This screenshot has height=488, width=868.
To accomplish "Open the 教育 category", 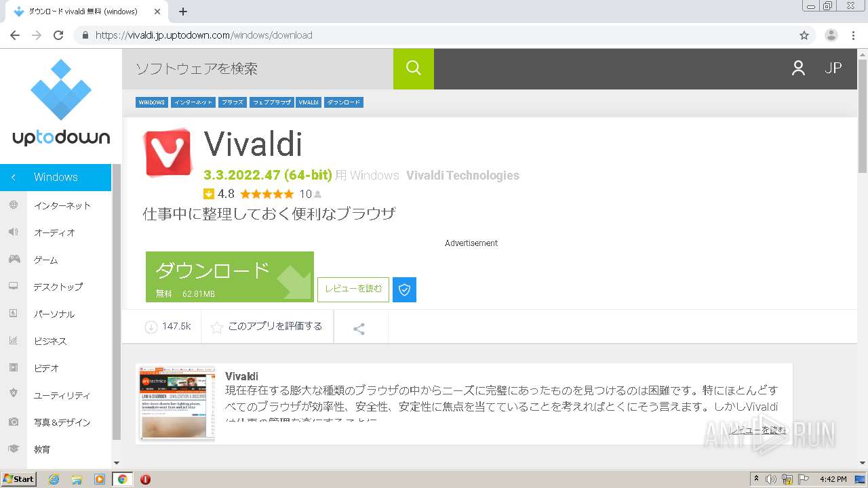I will [x=42, y=449].
